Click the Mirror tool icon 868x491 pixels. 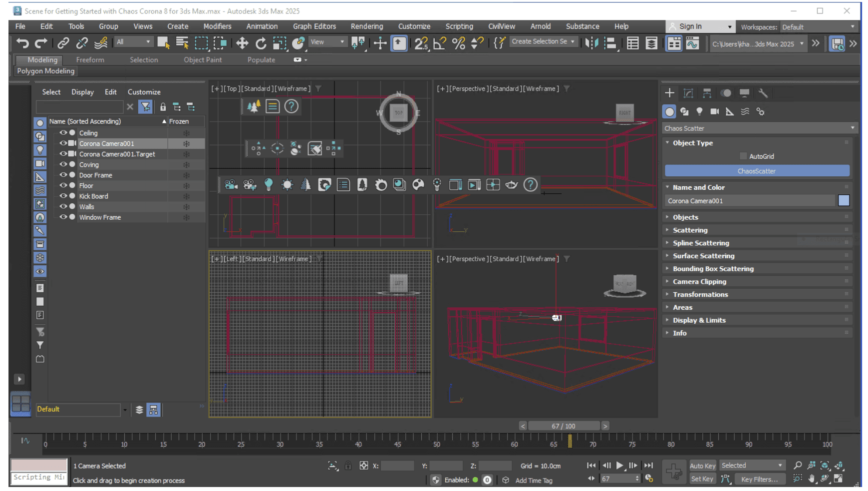[591, 43]
